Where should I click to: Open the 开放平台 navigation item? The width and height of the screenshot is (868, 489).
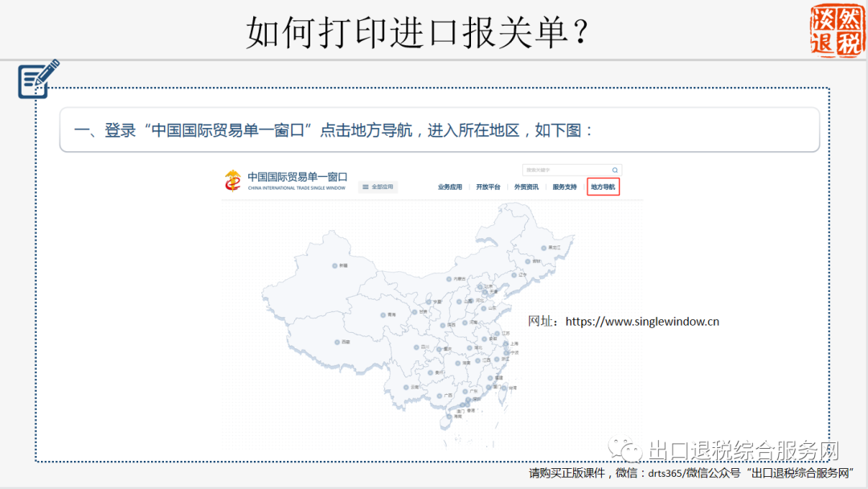coord(488,187)
